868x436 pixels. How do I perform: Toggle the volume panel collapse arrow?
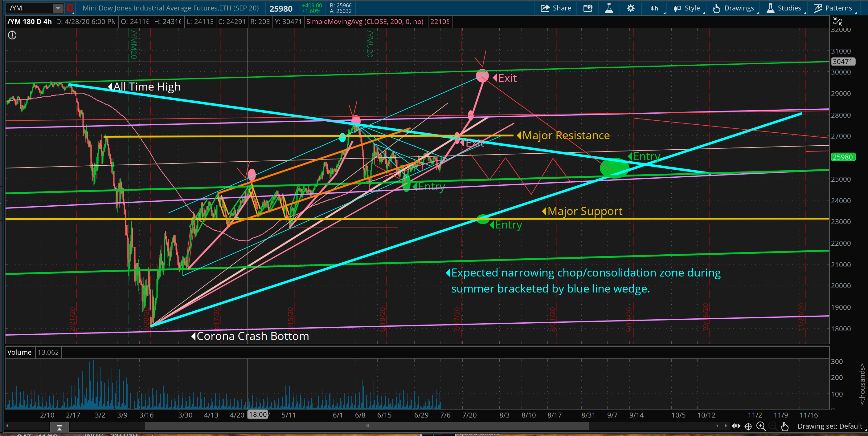(x=59, y=427)
